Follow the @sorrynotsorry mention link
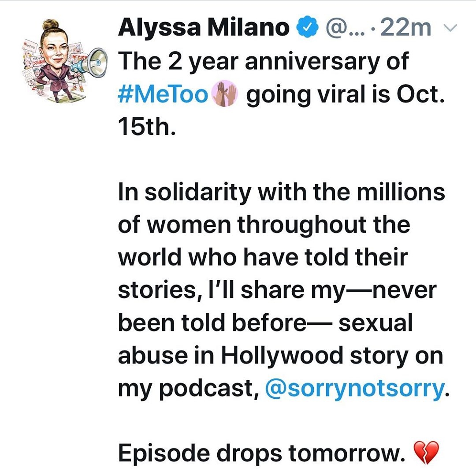476x475 pixels. pyautogui.click(x=354, y=388)
